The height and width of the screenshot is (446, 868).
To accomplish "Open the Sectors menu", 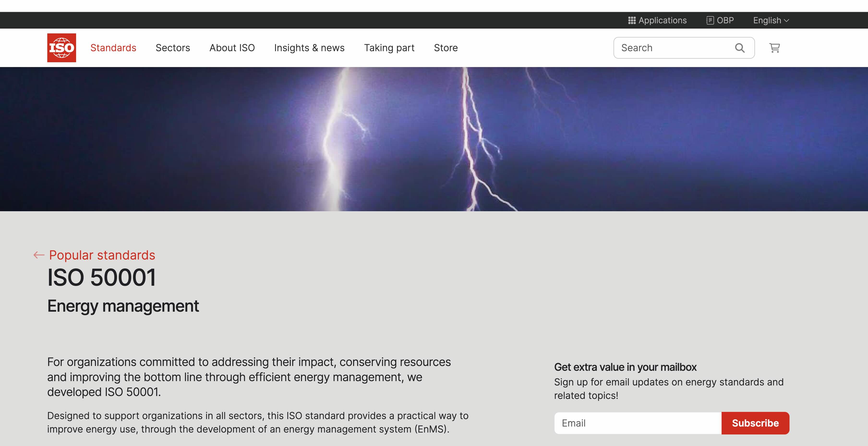I will tap(173, 48).
